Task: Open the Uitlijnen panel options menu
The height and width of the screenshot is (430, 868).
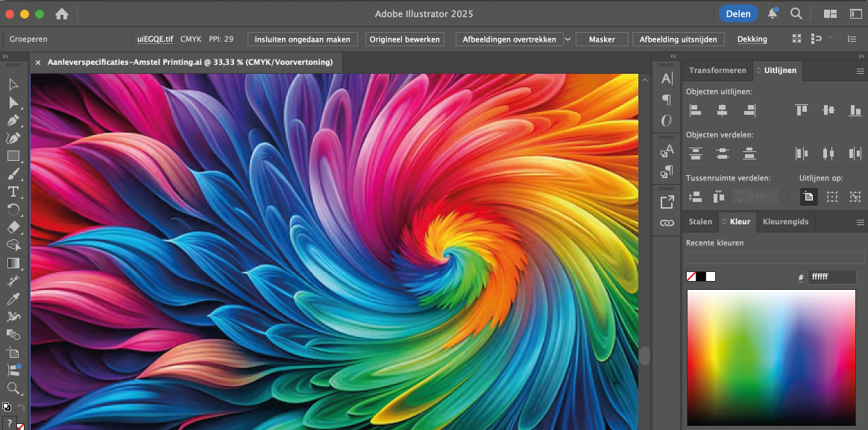Action: 861,71
